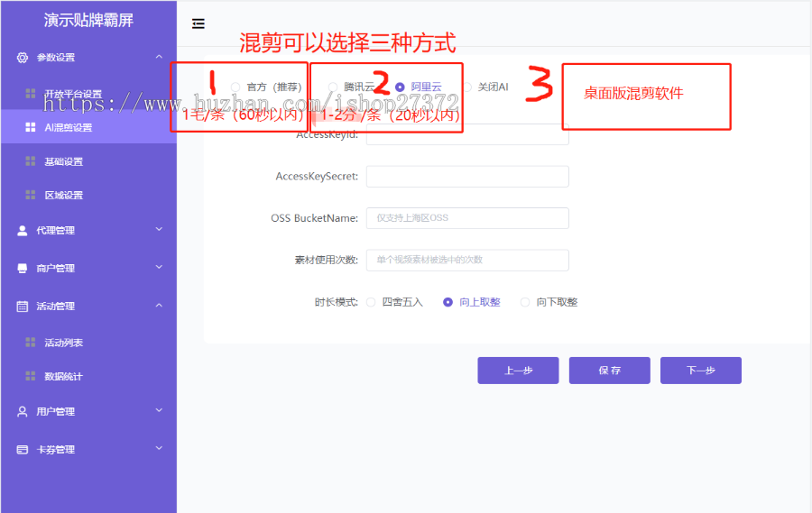Expand the 代理管理 menu chevron
Screen dimensions: 812x513
[x=159, y=229]
